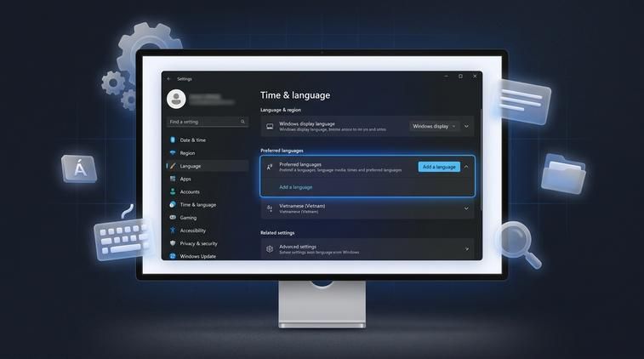
Task: Click the user profile avatar
Action: pos(176,99)
